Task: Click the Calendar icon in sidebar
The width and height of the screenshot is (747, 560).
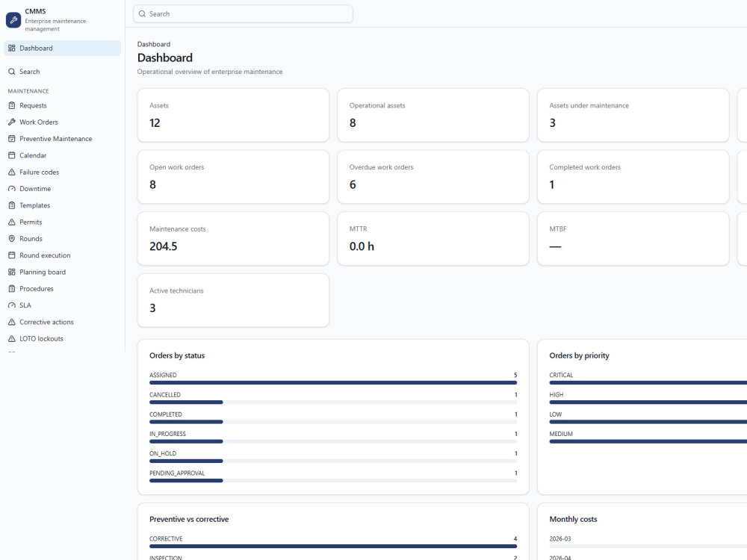Action: point(12,155)
